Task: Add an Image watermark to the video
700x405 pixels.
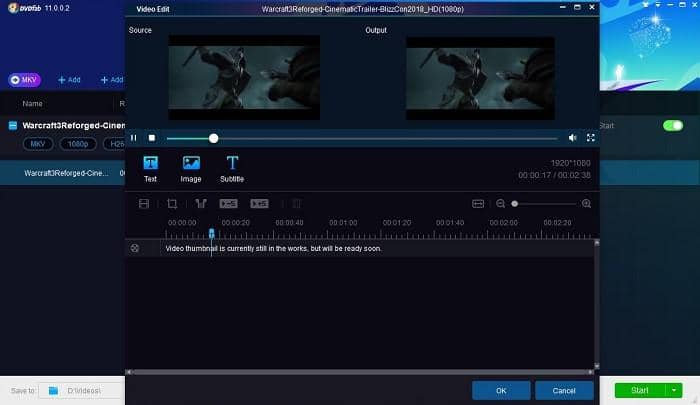Action: [191, 169]
